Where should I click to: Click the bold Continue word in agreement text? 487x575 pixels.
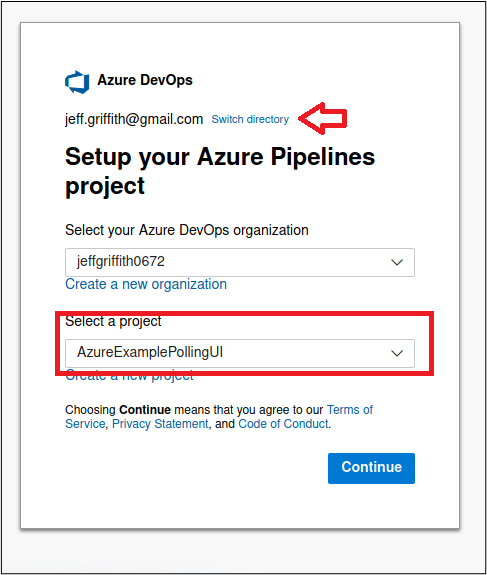click(x=145, y=410)
